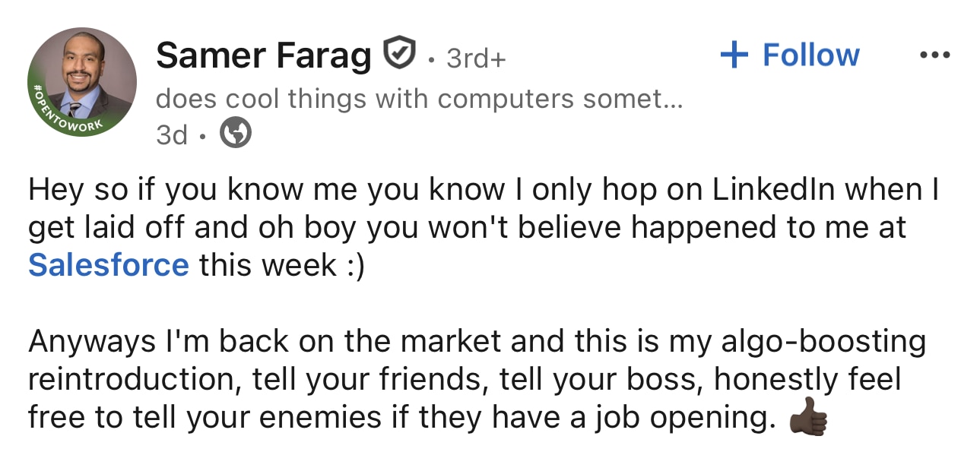Click the plus icon on Follow

coord(734,55)
